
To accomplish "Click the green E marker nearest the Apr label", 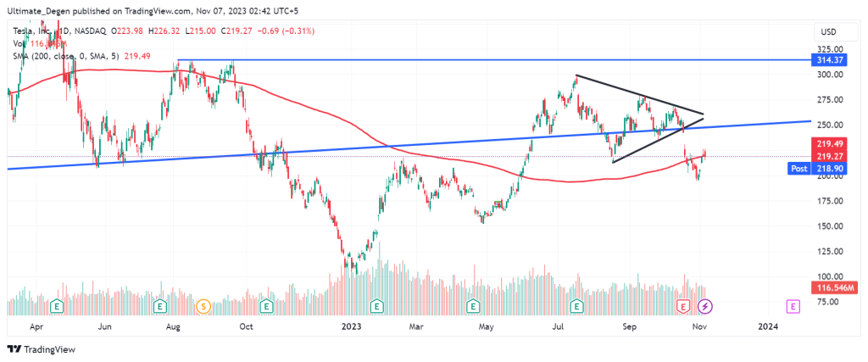I will [55, 305].
